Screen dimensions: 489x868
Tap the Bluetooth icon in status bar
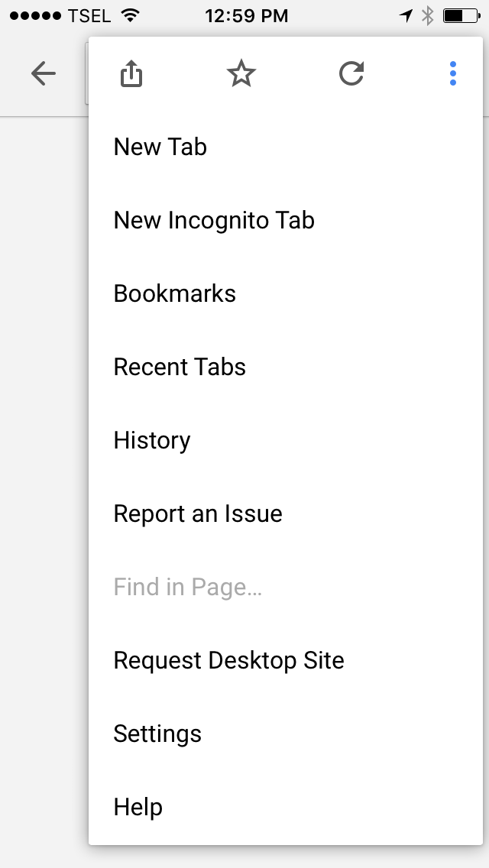(428, 15)
